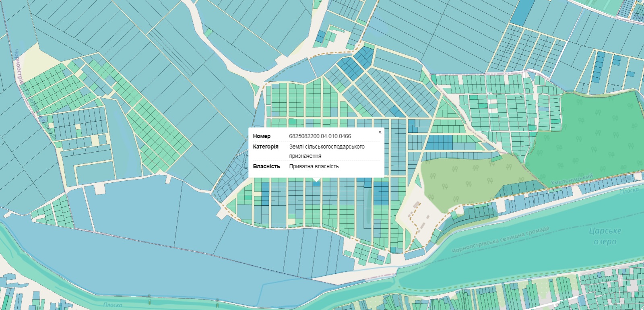Click the Номер field label
The image size is (644, 310).
pos(262,136)
